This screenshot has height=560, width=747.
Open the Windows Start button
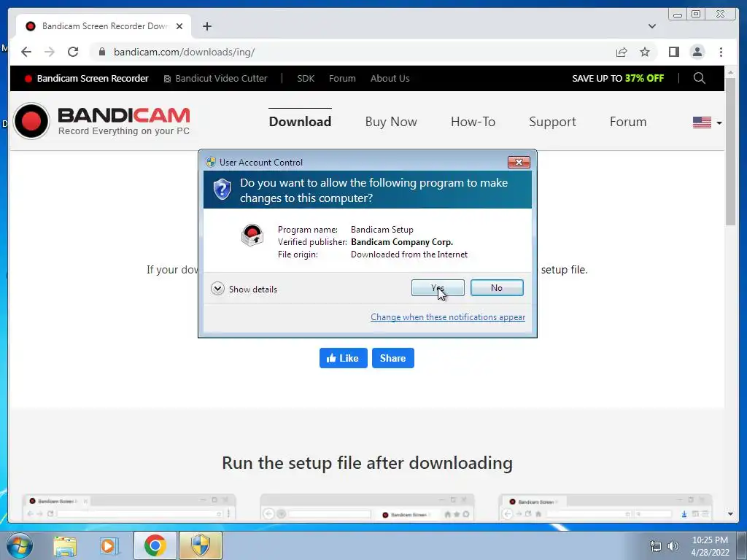[19, 545]
